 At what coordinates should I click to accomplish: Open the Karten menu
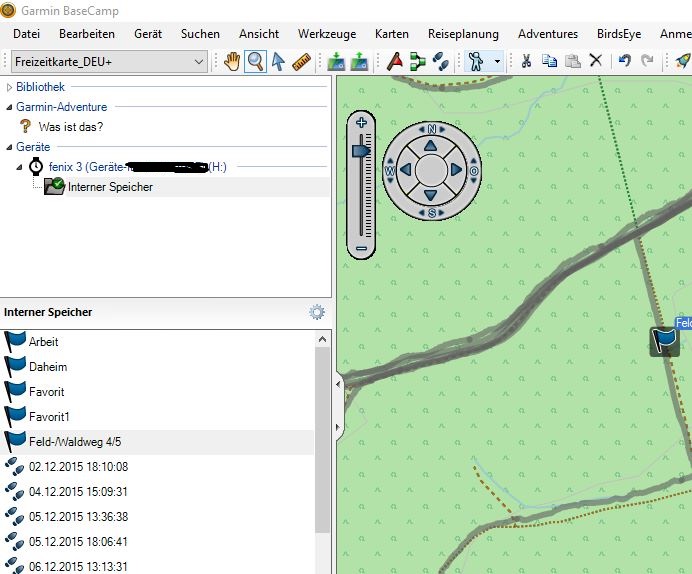tap(391, 34)
